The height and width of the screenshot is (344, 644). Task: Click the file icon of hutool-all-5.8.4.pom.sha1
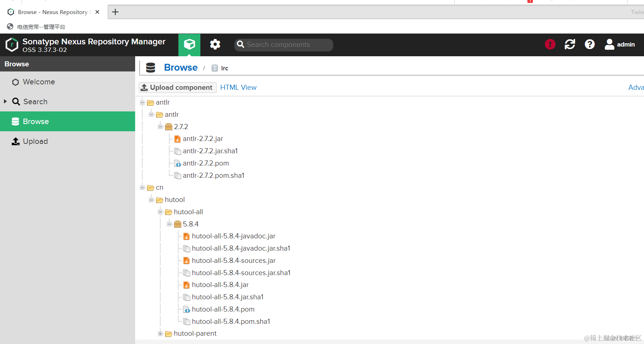(186, 322)
